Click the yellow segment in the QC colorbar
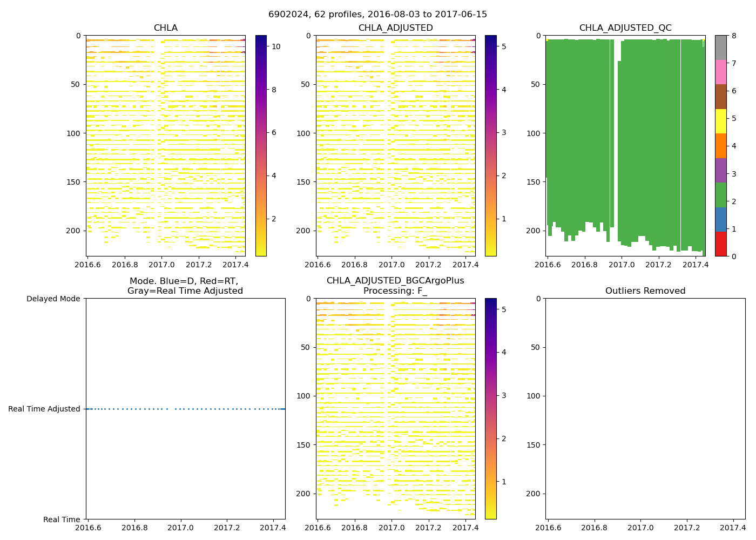Viewport: 756px width, 540px height. (720, 121)
